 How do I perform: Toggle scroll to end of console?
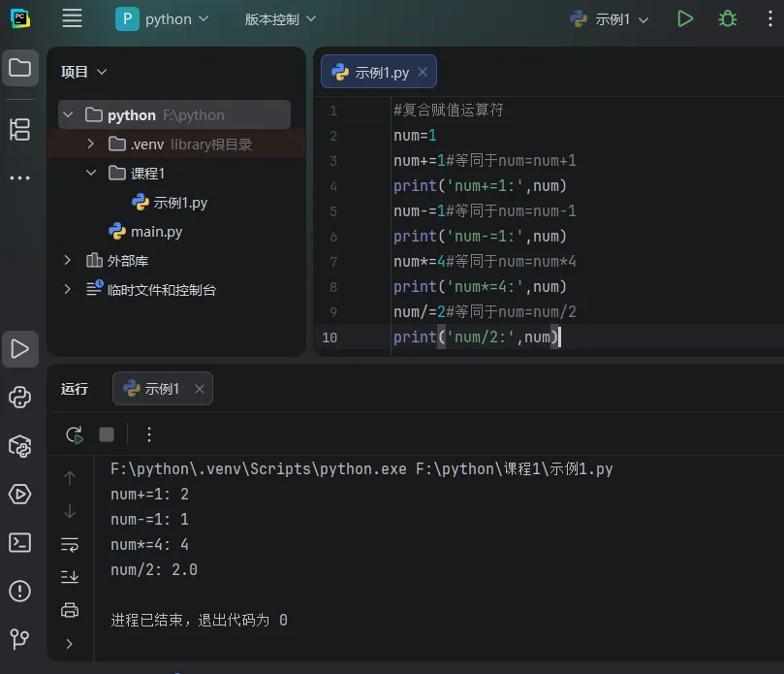click(70, 577)
